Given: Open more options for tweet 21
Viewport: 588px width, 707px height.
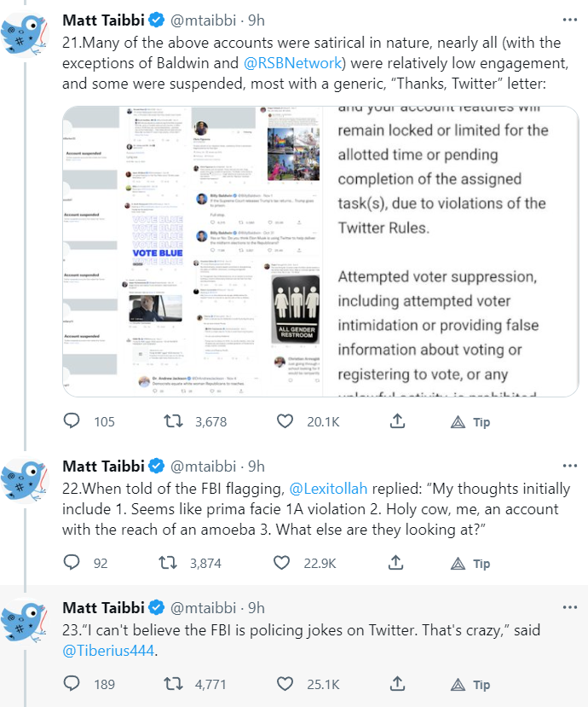Looking at the screenshot, I should click(569, 19).
